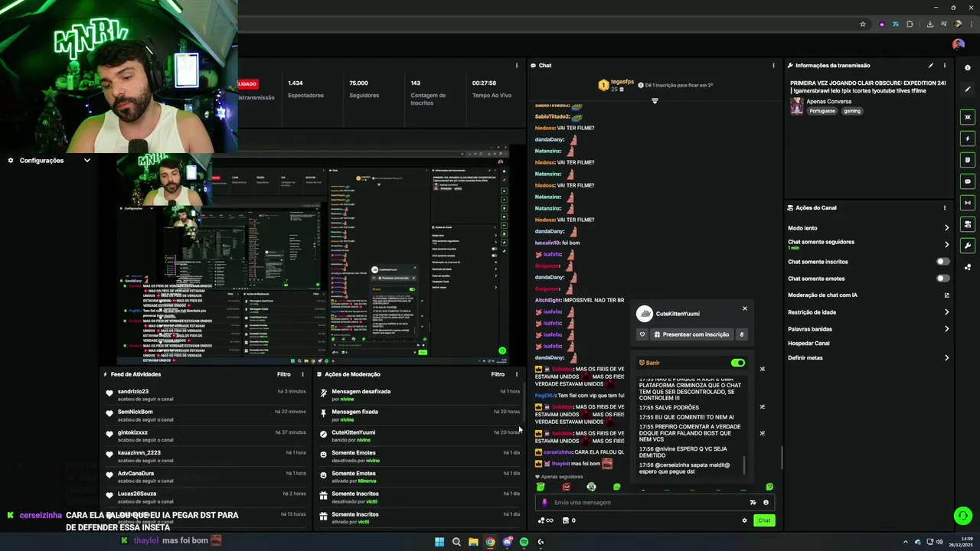Screen dimensions: 980x551
Task: Click the sidebar three-dots nodes icon
Action: click(968, 267)
